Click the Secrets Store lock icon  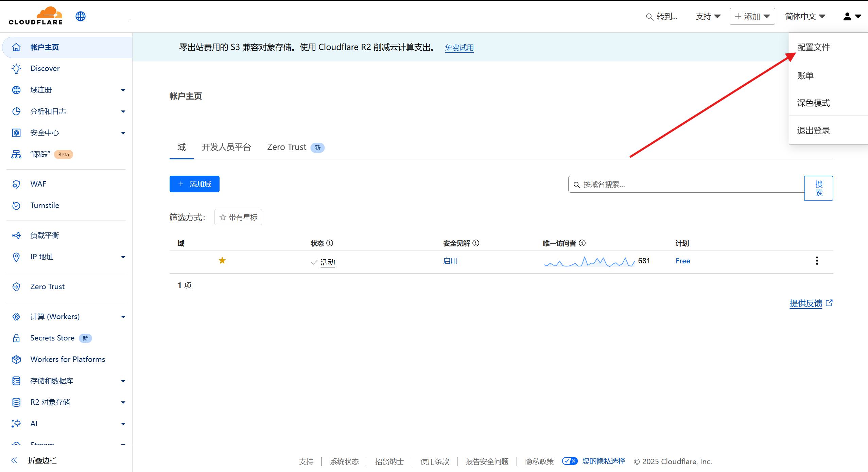click(16, 338)
